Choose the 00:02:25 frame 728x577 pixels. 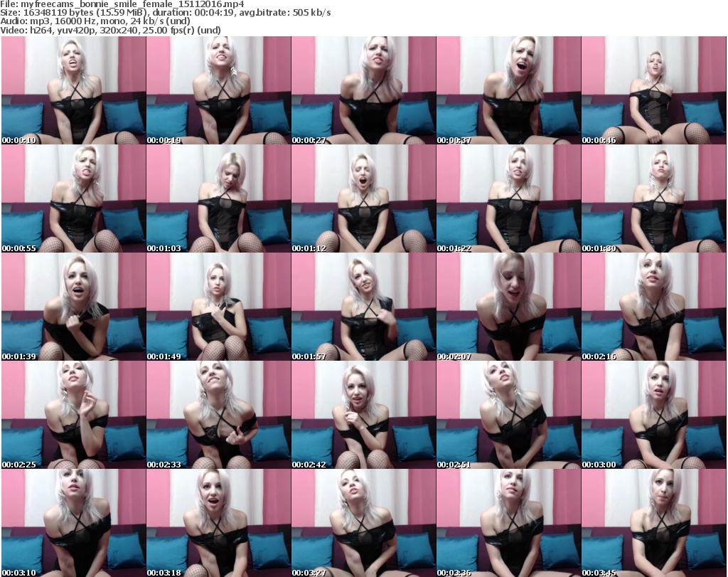coord(73,415)
